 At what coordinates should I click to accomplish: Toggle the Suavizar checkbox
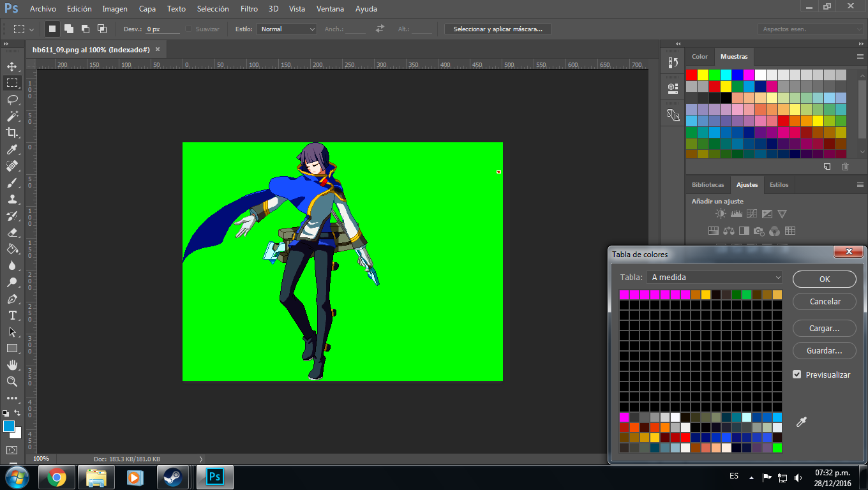189,29
